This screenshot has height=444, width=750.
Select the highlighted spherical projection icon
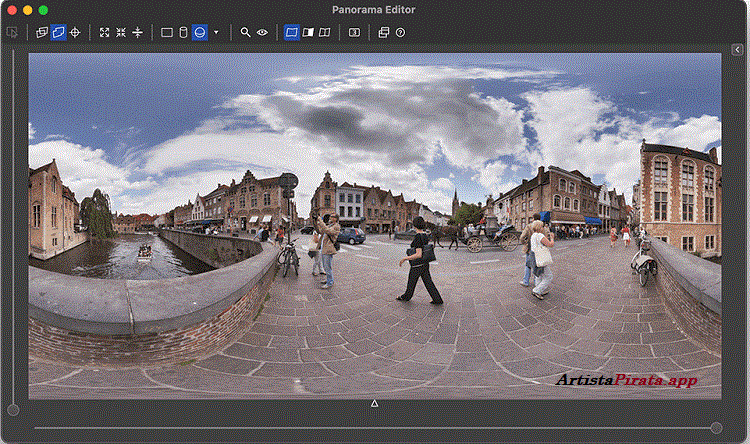click(x=199, y=32)
